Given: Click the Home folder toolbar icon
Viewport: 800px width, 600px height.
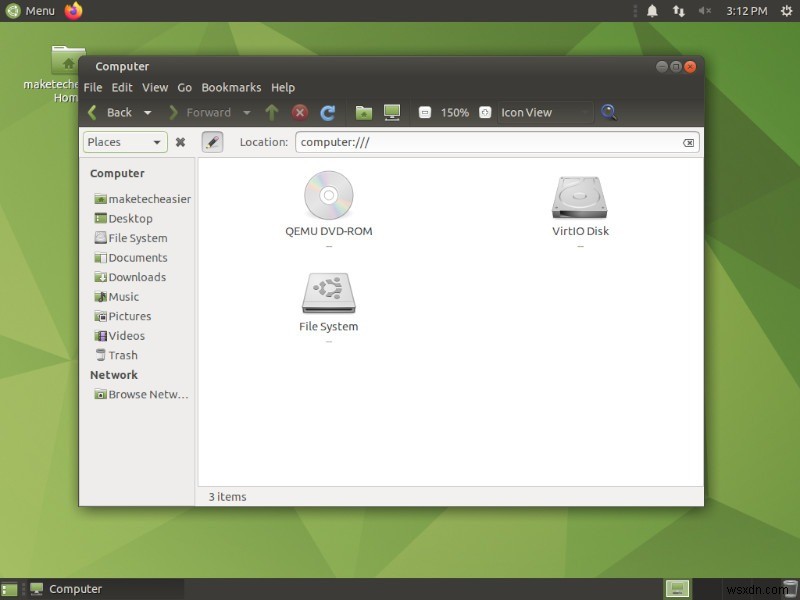Looking at the screenshot, I should click(364, 113).
